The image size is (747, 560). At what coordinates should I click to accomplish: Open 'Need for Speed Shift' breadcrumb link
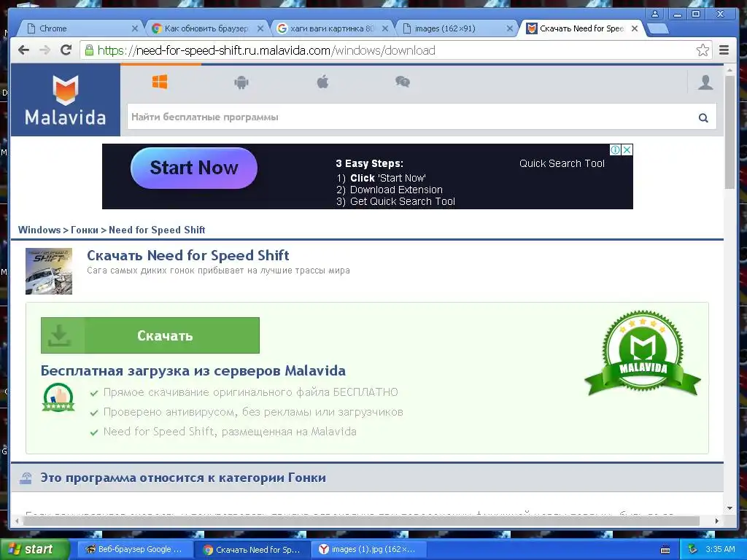[x=157, y=230]
